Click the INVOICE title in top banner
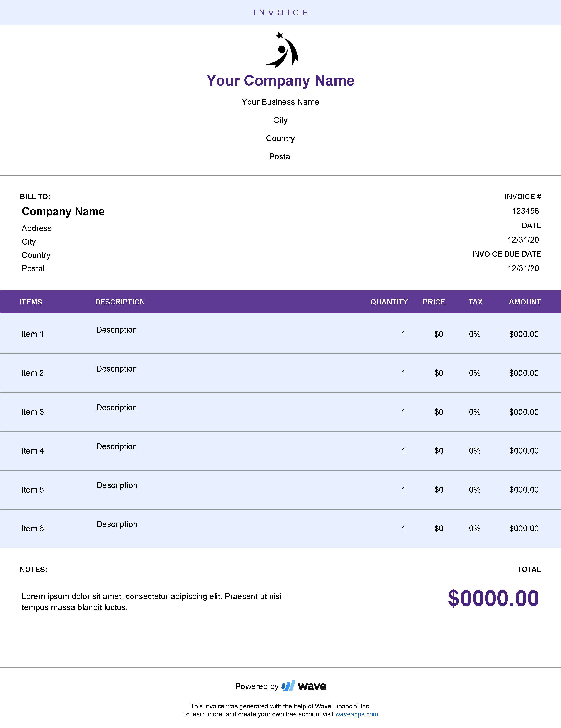 [x=281, y=13]
